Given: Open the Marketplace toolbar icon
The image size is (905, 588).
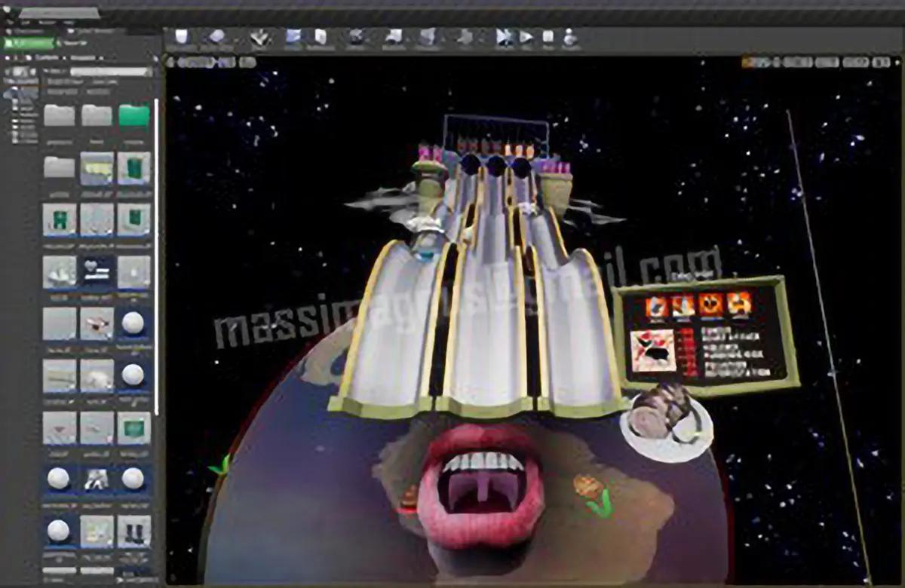Looking at the screenshot, I should [294, 38].
